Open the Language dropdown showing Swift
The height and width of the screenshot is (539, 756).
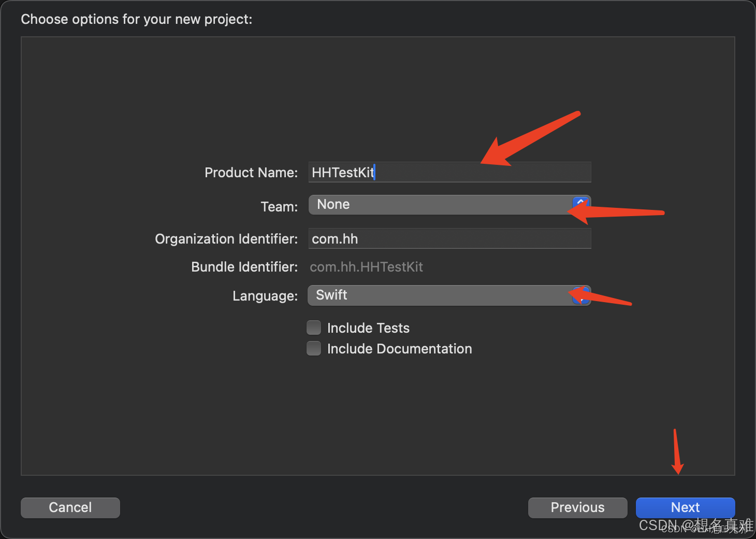click(x=445, y=295)
